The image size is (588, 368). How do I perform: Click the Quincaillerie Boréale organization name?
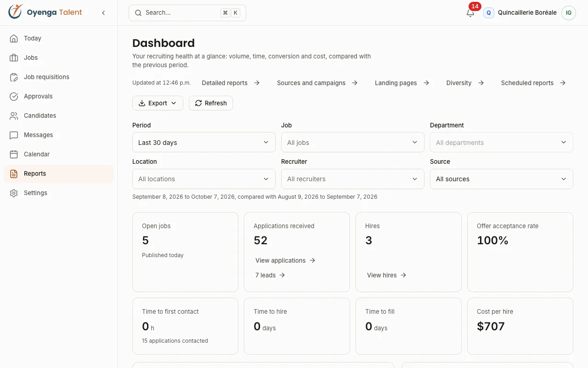527,13
